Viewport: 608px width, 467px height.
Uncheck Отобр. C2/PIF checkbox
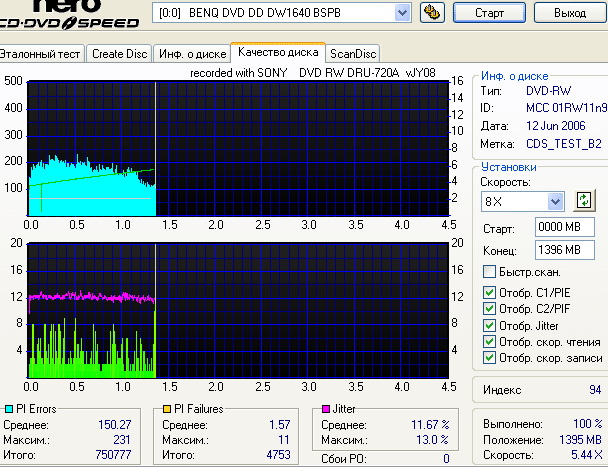tap(489, 309)
